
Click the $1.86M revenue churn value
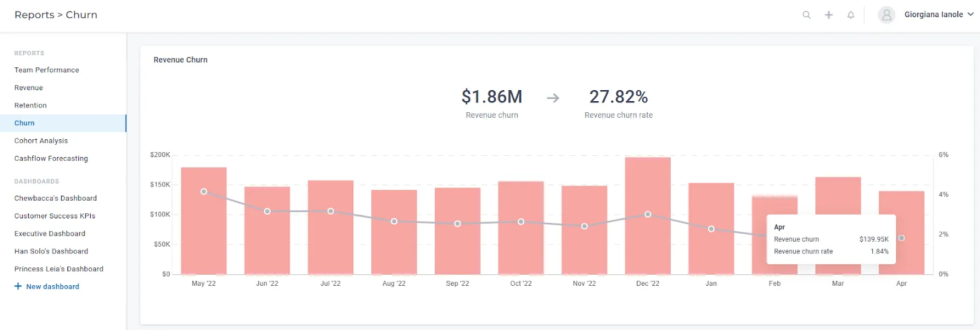pyautogui.click(x=492, y=96)
